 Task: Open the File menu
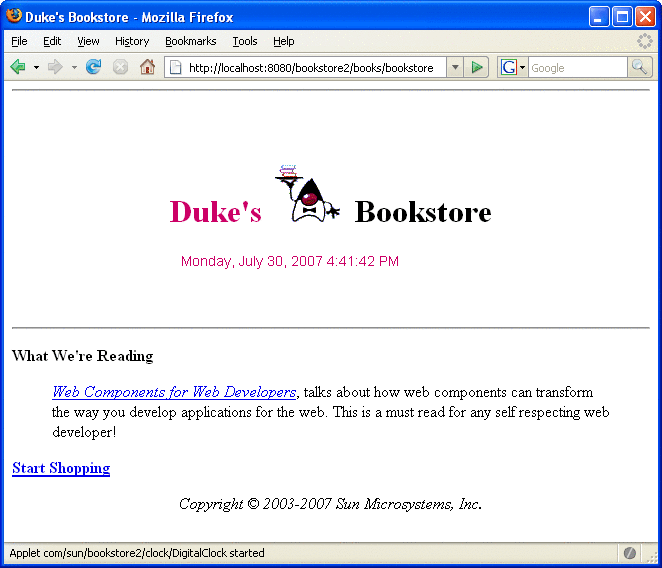pyautogui.click(x=19, y=41)
